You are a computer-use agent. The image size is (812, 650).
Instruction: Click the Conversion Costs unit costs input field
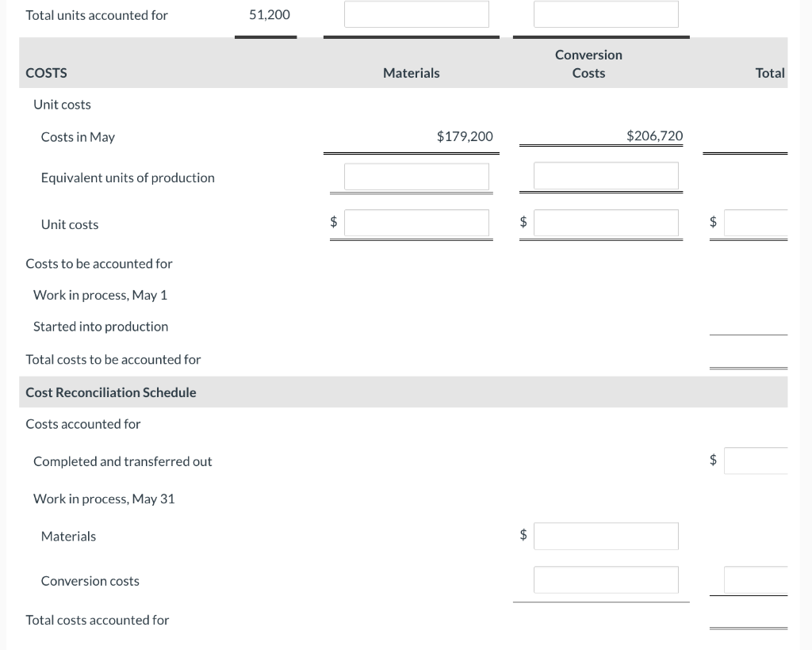607,224
